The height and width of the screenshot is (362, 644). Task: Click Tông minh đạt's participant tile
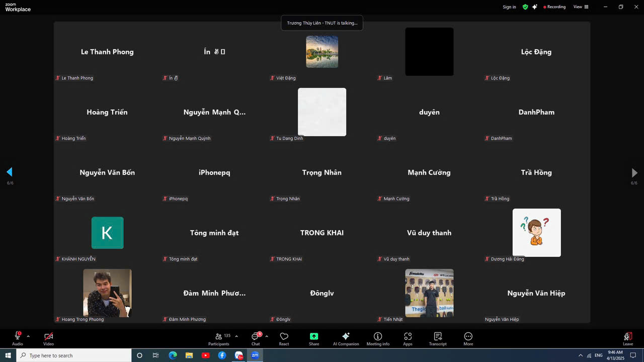pos(214,233)
